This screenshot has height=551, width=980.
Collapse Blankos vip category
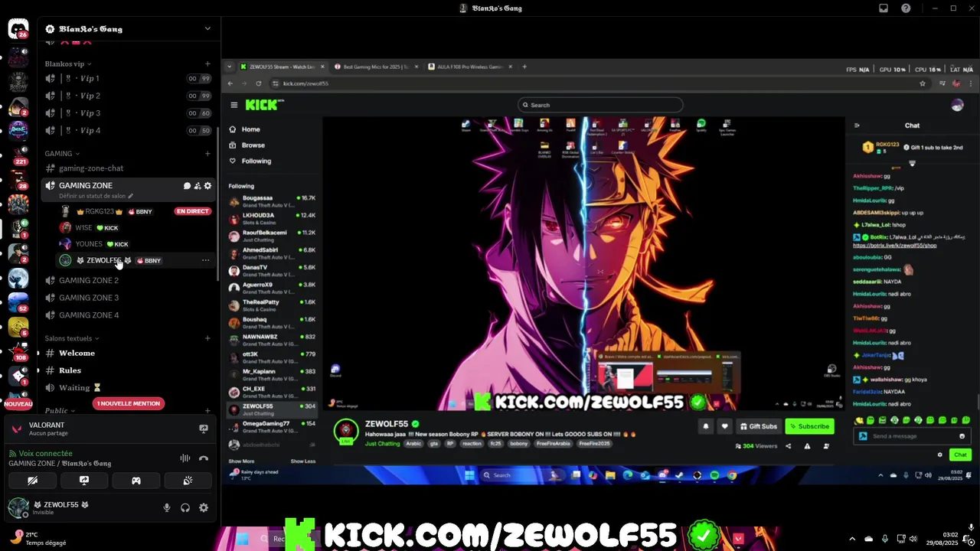coord(68,64)
